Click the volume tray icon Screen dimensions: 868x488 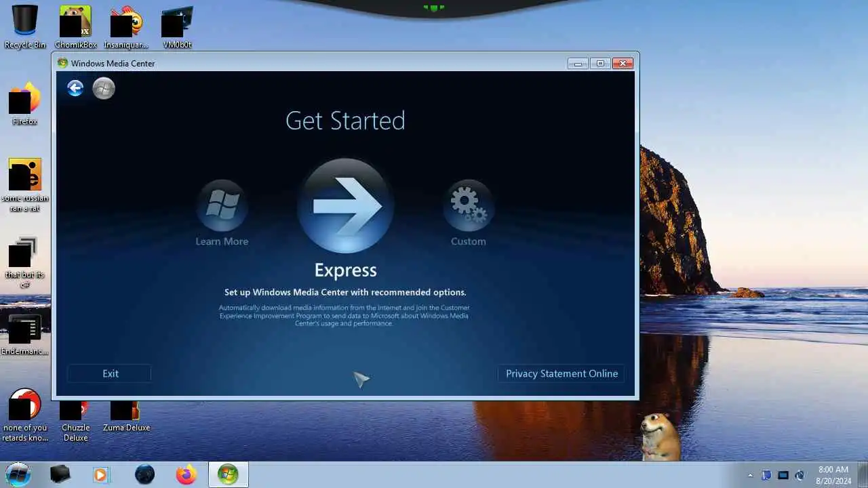click(800, 475)
